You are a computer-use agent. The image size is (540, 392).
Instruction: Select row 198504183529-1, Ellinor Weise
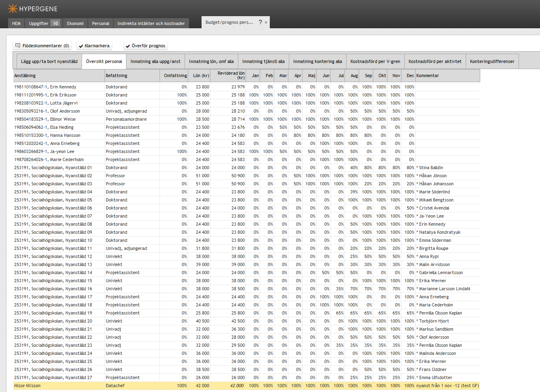click(x=246, y=119)
